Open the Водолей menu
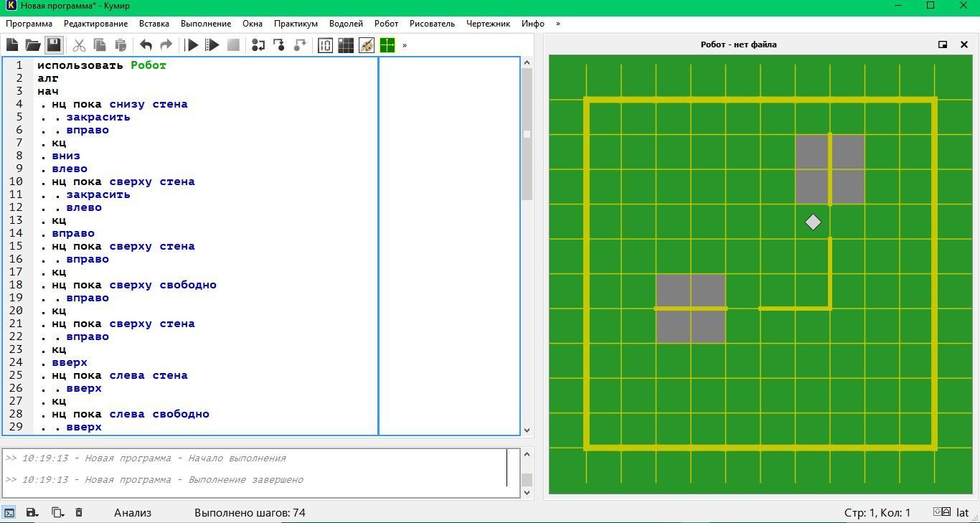Viewport: 980px width, 523px height. tap(346, 24)
